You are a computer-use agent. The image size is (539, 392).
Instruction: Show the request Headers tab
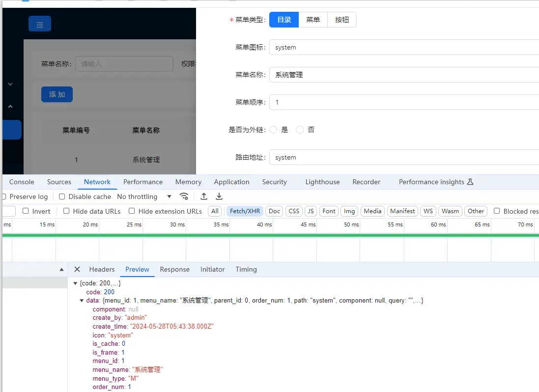click(102, 269)
